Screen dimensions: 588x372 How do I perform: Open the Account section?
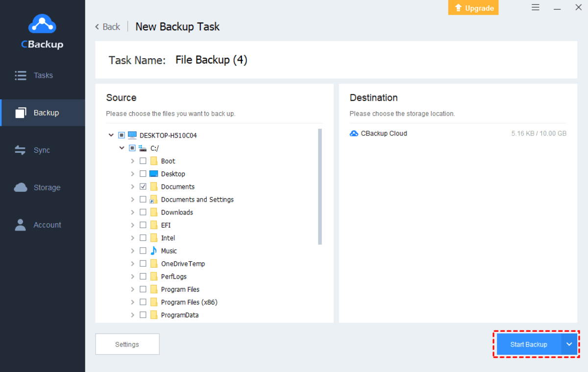(x=43, y=225)
